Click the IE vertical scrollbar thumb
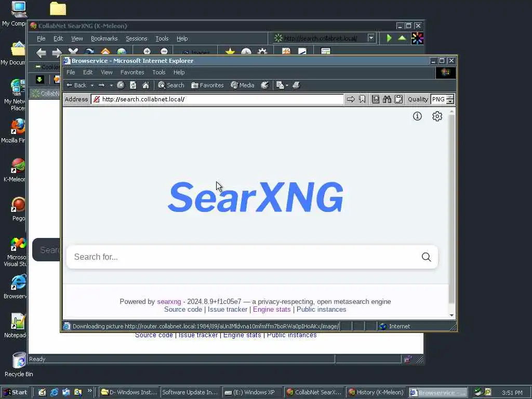The image size is (532, 399). tap(451, 209)
